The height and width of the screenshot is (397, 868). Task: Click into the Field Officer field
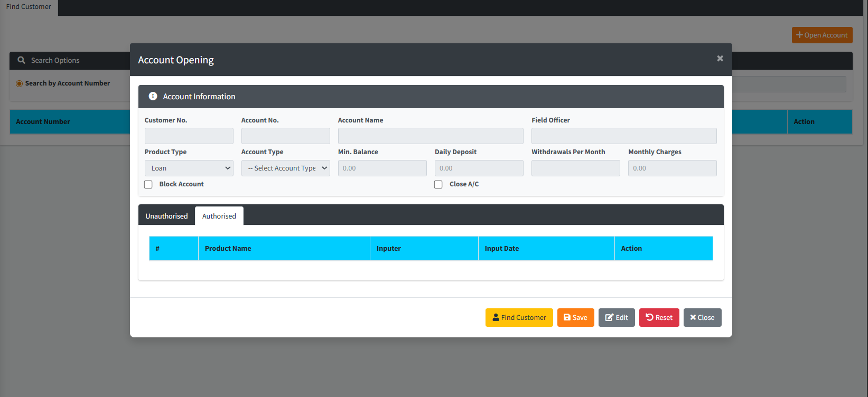[x=623, y=136]
